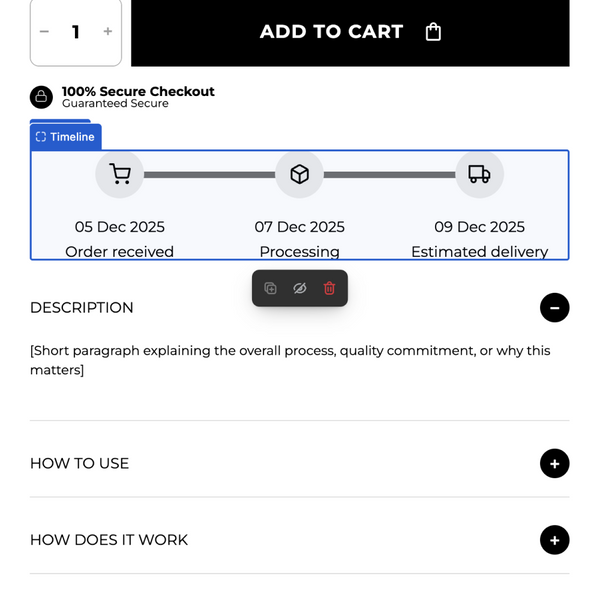
Task: Collapse the Description section
Action: [554, 308]
